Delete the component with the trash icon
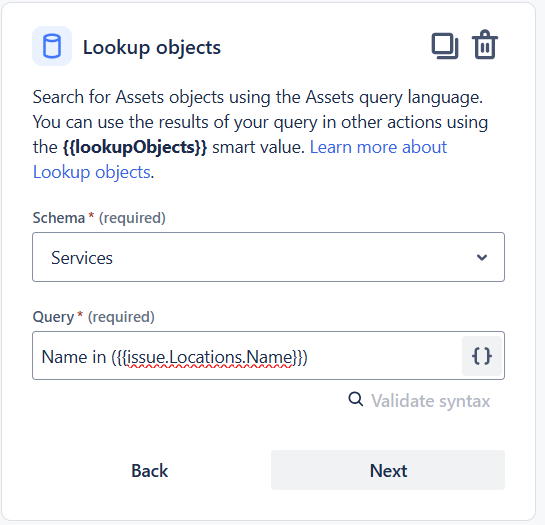 485,45
